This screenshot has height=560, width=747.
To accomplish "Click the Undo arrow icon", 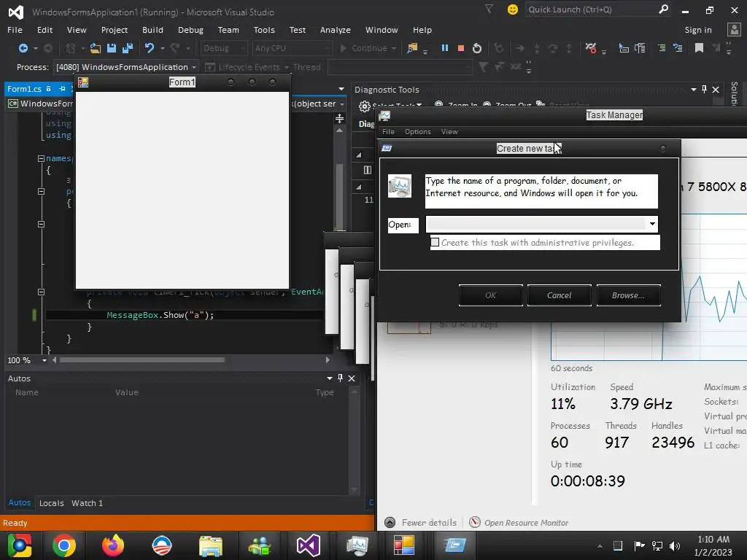I will (x=149, y=48).
